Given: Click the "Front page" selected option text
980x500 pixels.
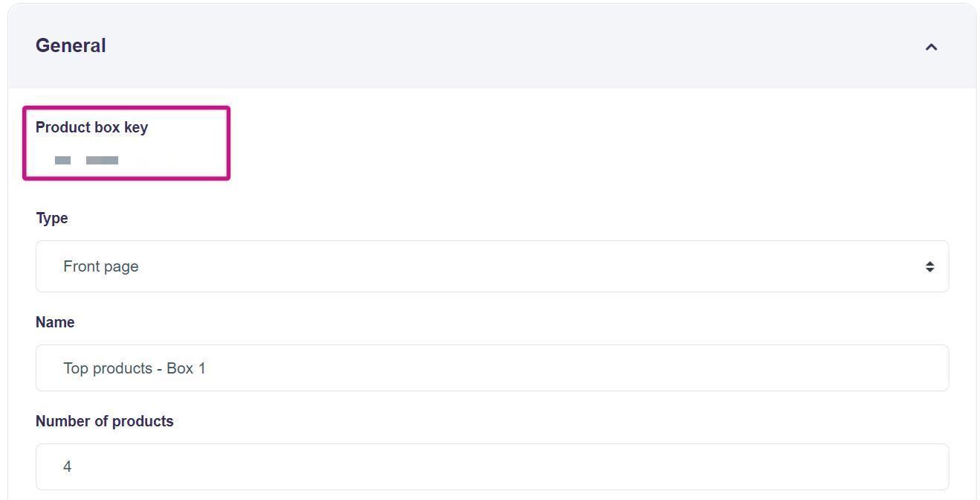Looking at the screenshot, I should tap(100, 266).
